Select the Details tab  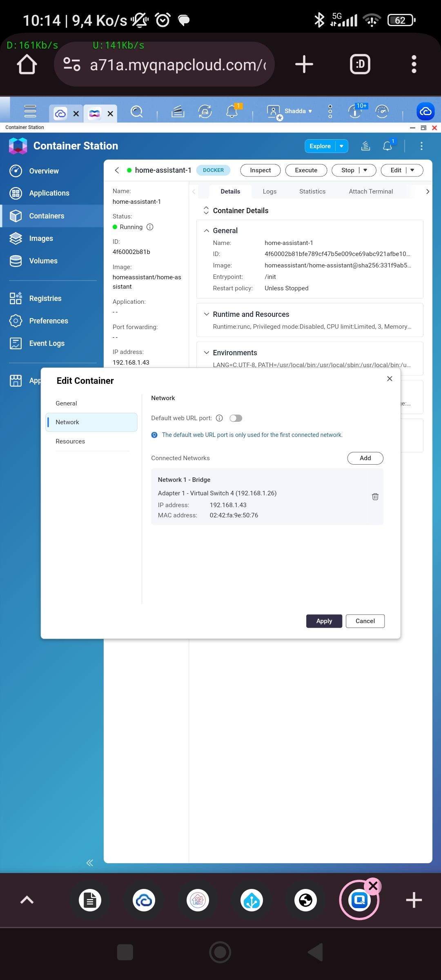[230, 192]
